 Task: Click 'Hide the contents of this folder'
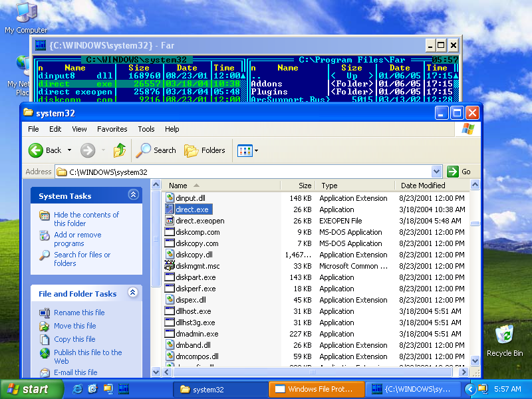pyautogui.click(x=86, y=219)
